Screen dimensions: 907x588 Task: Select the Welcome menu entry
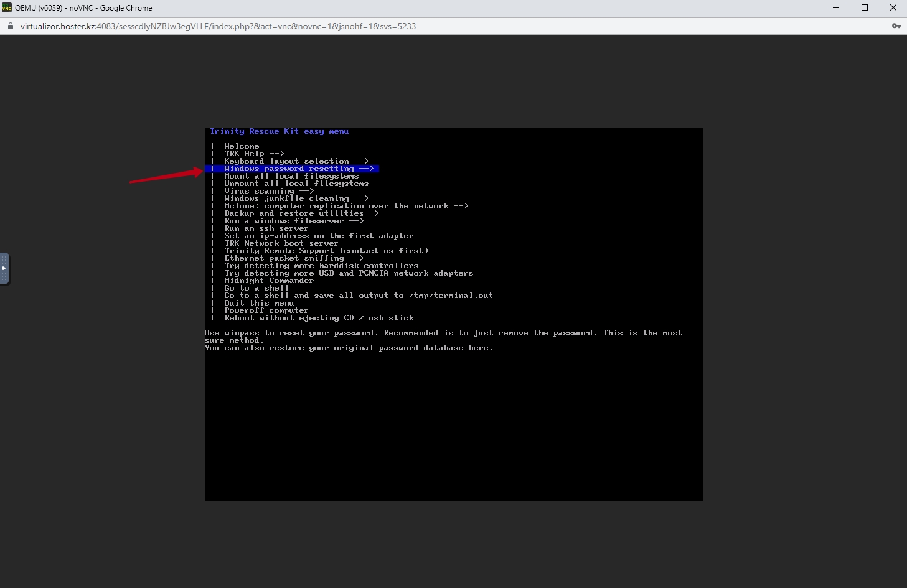pos(242,146)
